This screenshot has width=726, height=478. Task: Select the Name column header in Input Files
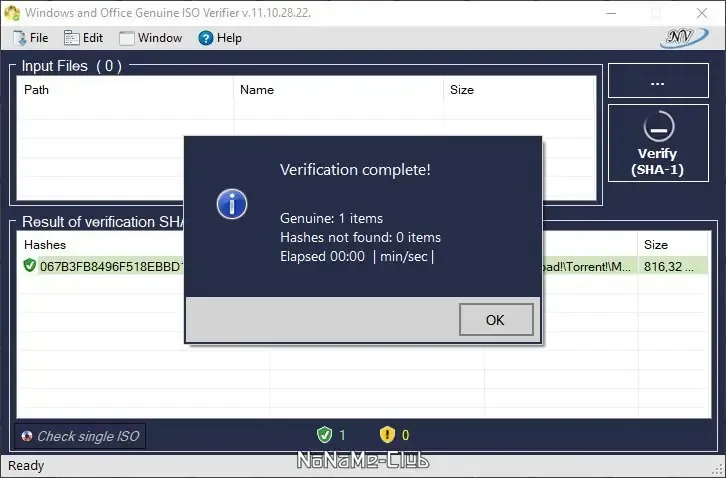click(338, 90)
